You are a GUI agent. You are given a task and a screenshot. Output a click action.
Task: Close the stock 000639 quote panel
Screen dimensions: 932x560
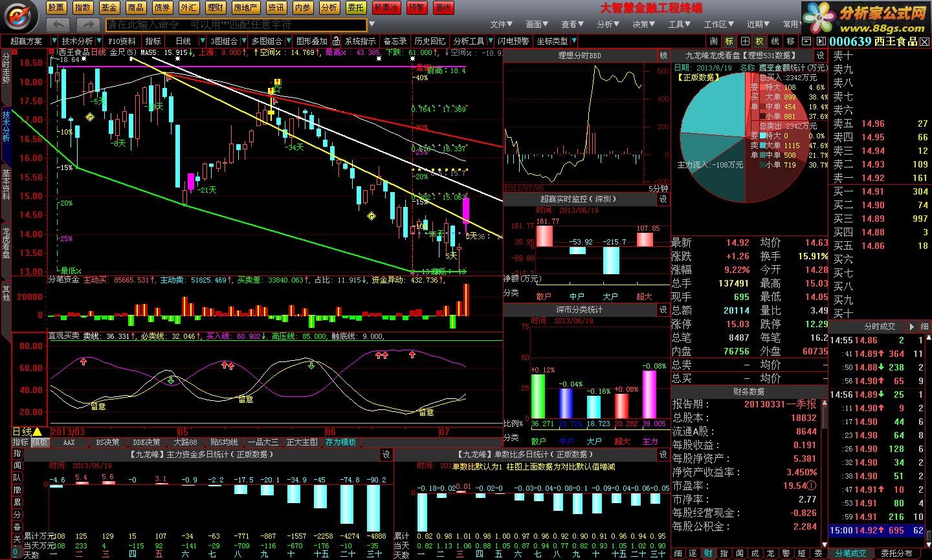click(x=924, y=41)
